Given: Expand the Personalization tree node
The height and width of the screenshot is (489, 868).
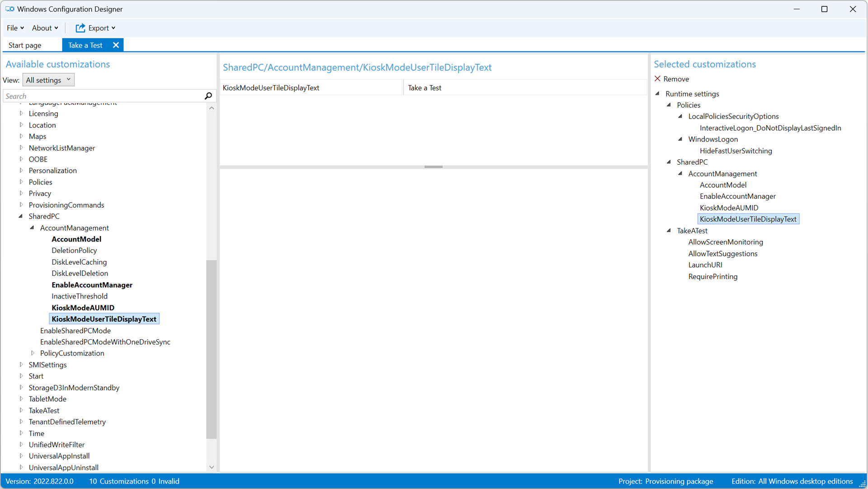Looking at the screenshot, I should [x=21, y=171].
